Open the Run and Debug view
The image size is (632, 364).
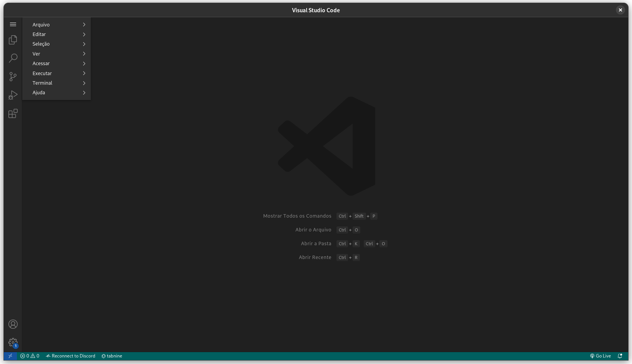[x=13, y=95]
